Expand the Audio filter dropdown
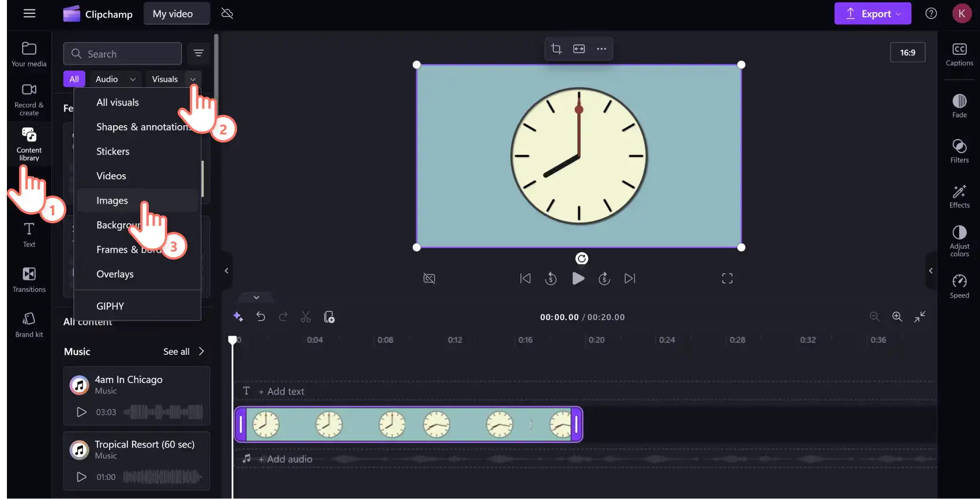The width and height of the screenshot is (980, 499). click(x=115, y=79)
